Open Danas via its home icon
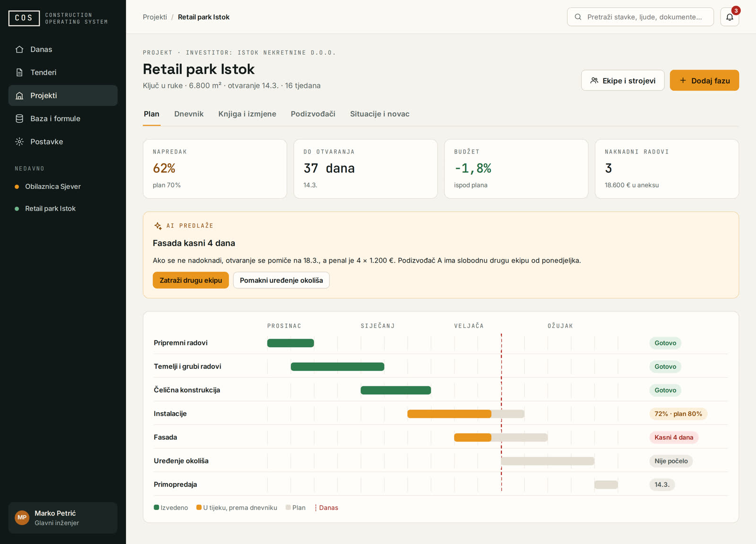756x544 pixels. 19,49
